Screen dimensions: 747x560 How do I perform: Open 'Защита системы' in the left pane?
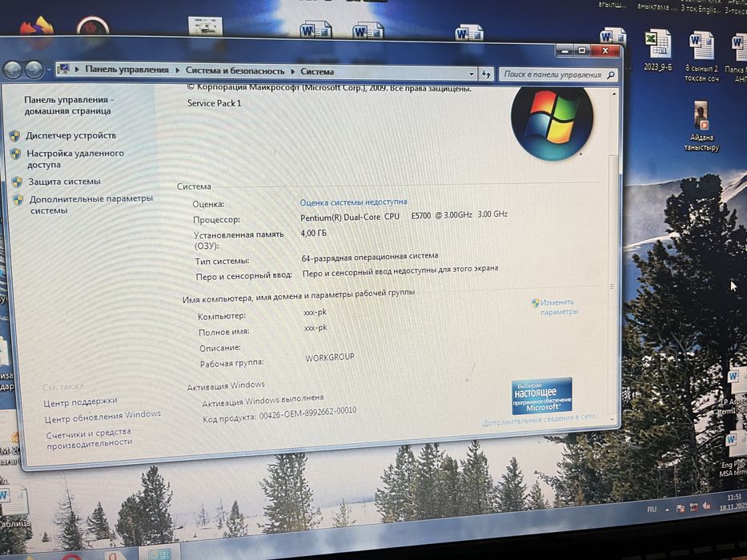[64, 182]
